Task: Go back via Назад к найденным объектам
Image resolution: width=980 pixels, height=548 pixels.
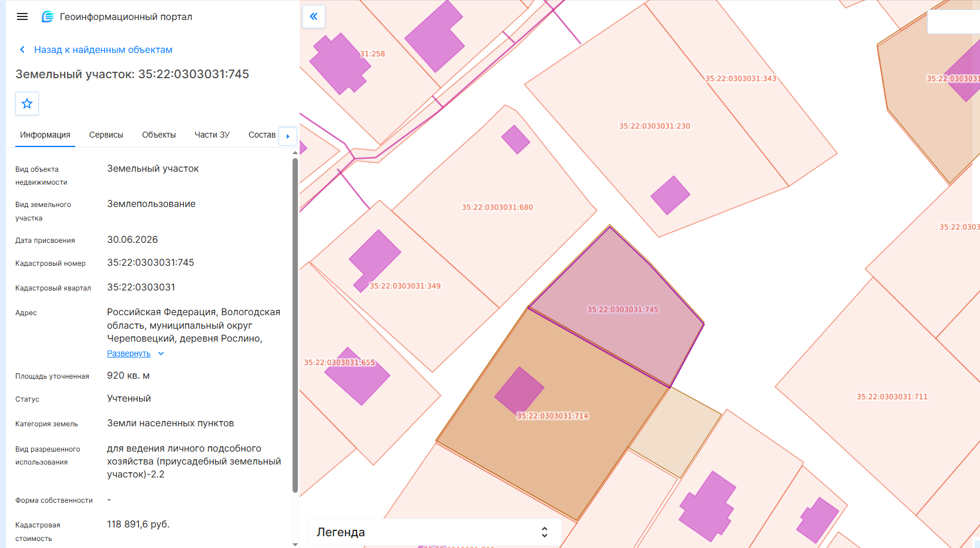Action: coord(103,49)
